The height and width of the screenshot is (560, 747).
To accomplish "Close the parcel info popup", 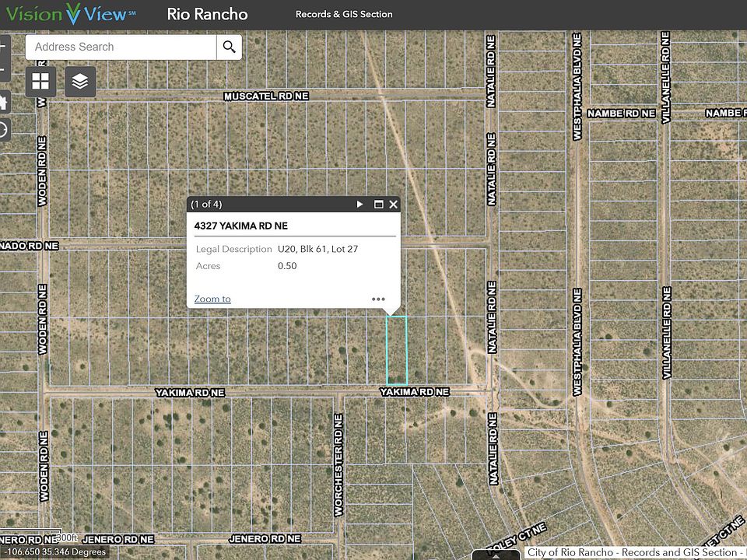I will [x=393, y=205].
